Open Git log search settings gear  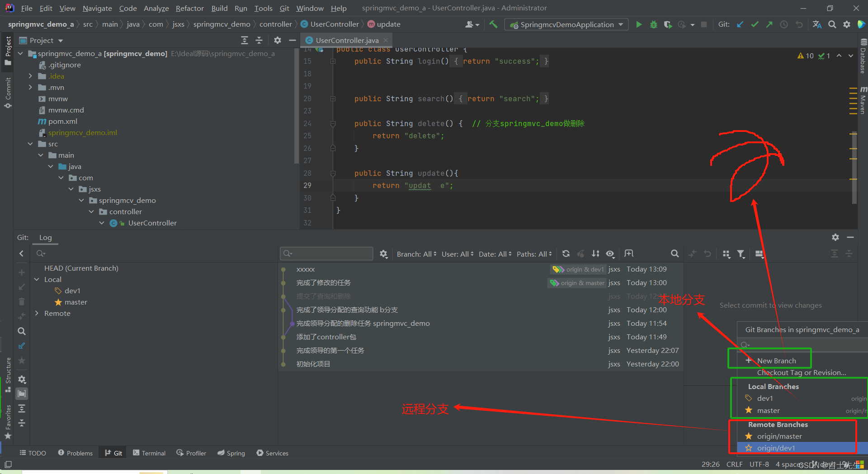(383, 253)
